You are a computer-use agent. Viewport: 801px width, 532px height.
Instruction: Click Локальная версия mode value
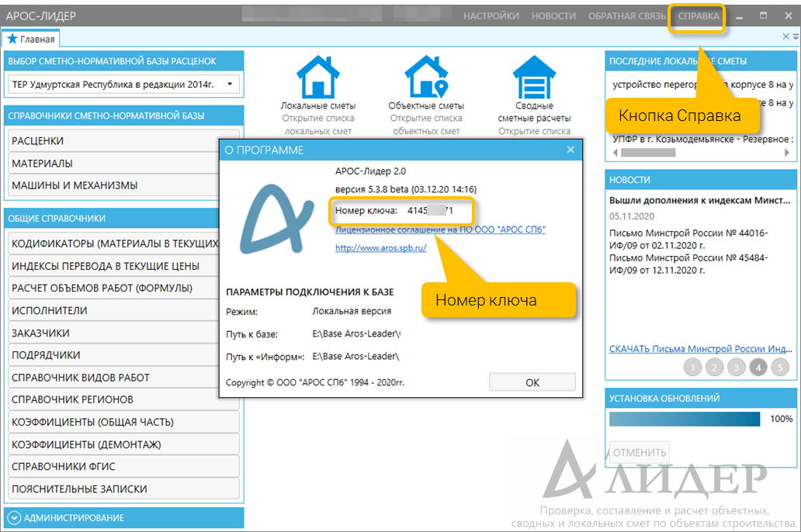coord(352,311)
